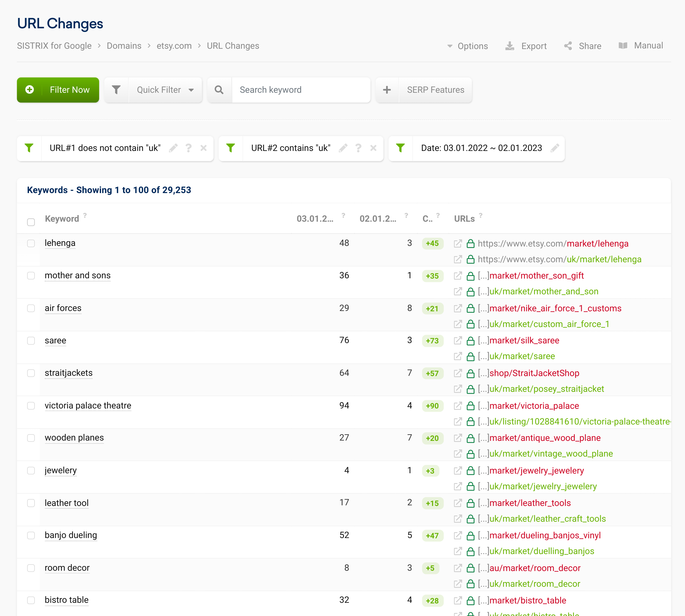Image resolution: width=685 pixels, height=616 pixels.
Task: Select the bistro table row checkbox
Action: pos(31,600)
